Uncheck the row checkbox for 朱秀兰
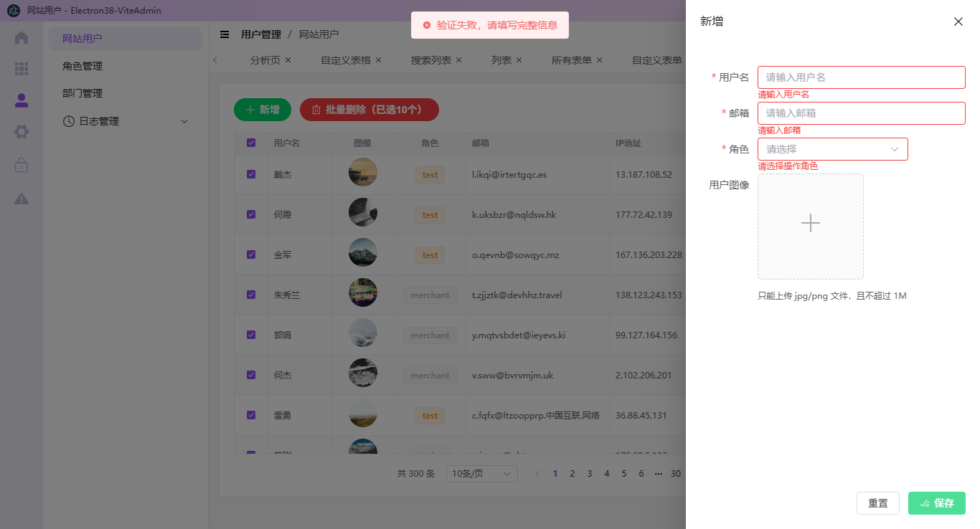This screenshot has height=529, width=980. (250, 295)
